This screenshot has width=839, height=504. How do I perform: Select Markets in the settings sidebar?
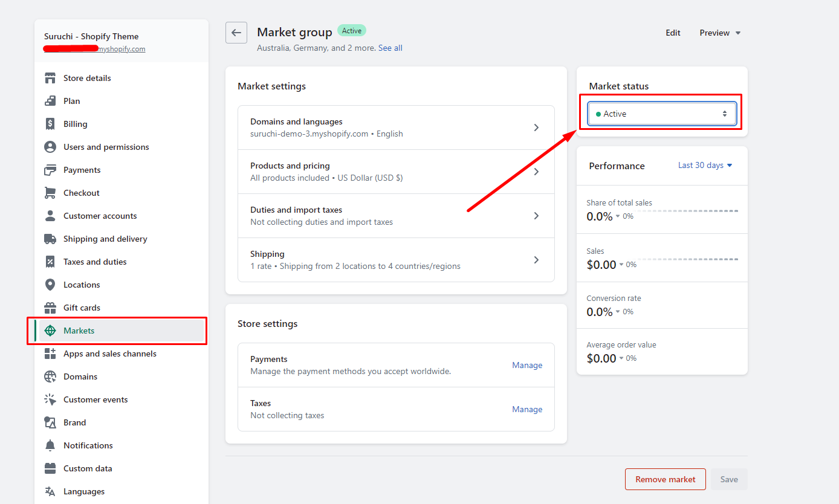click(79, 331)
